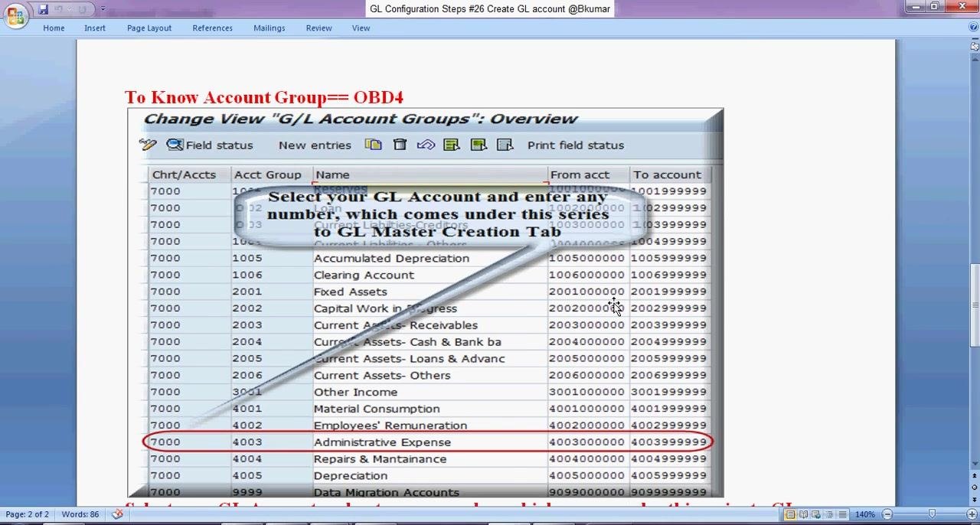Click the 'Current Assets- Others' row name
The height and width of the screenshot is (525, 980).
coord(382,375)
